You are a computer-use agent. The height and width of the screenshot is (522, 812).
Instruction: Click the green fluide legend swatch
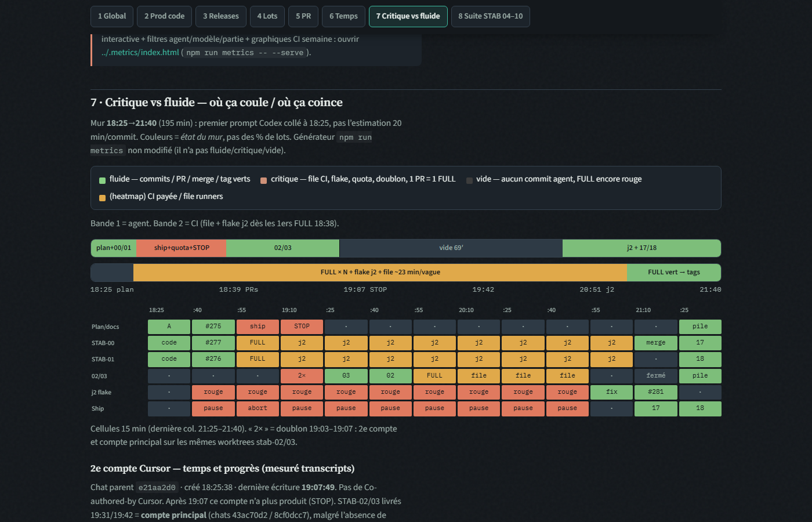click(x=102, y=180)
